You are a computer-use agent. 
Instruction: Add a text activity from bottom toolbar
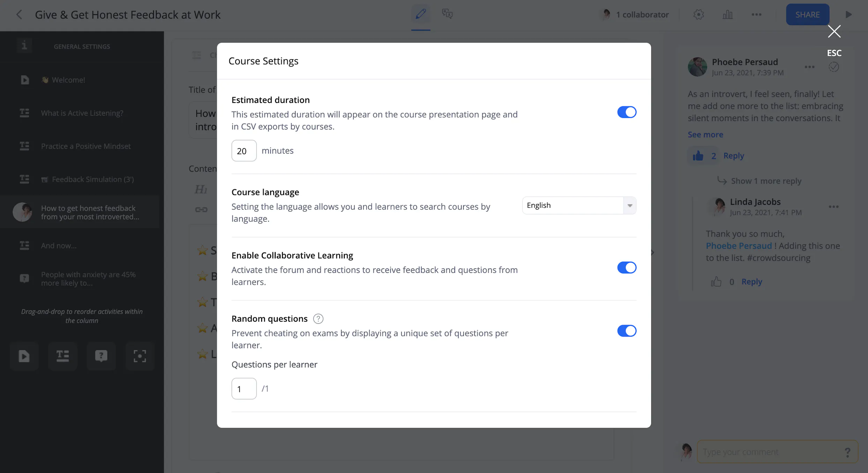click(x=63, y=356)
